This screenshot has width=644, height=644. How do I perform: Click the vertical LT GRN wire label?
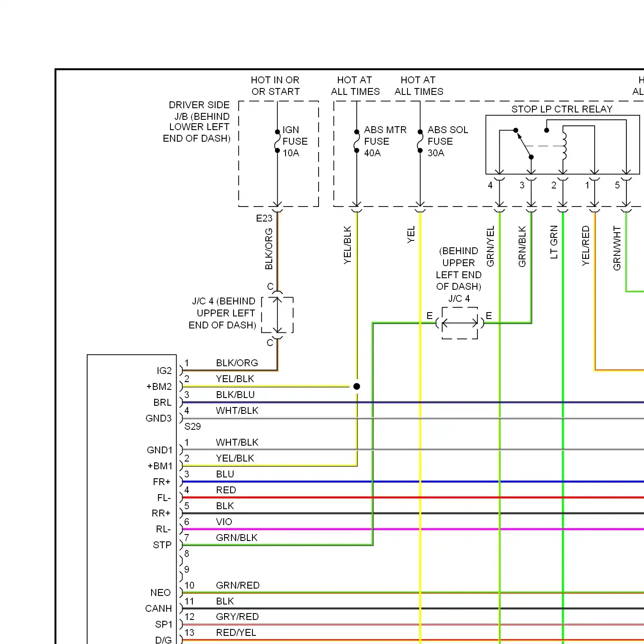[554, 242]
